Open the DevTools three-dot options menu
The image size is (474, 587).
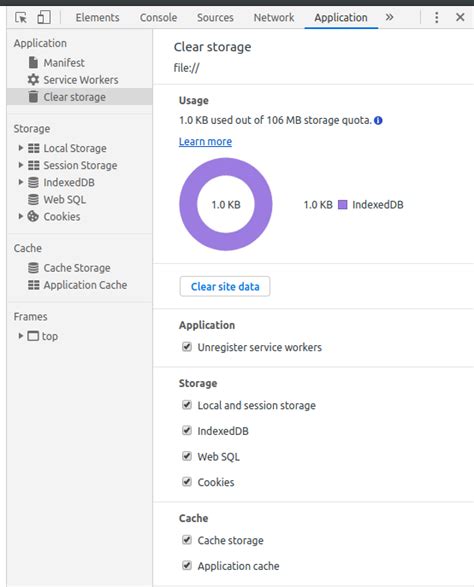point(436,17)
